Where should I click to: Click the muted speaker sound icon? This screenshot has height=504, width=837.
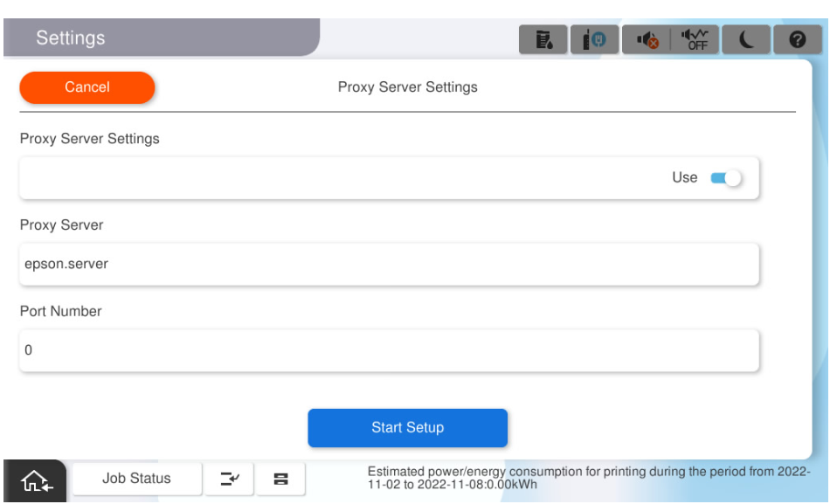tap(647, 40)
